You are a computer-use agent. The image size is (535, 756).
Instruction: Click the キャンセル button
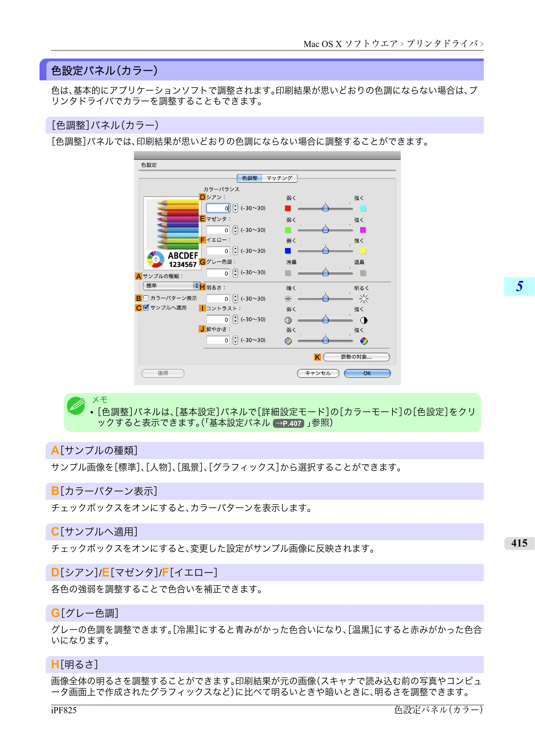(318, 373)
